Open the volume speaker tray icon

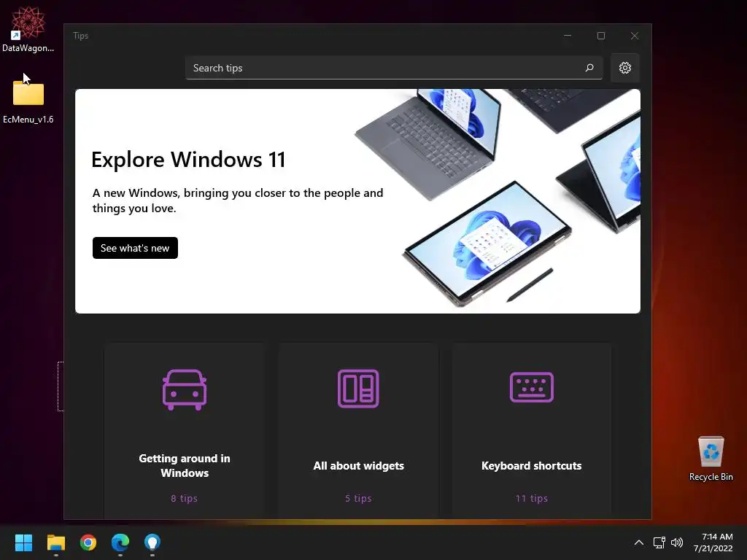676,542
